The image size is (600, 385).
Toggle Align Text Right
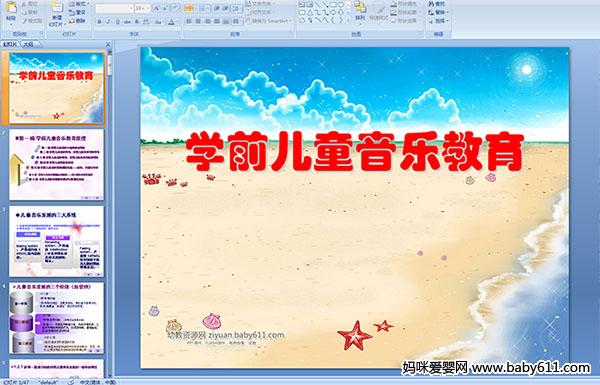[208, 21]
